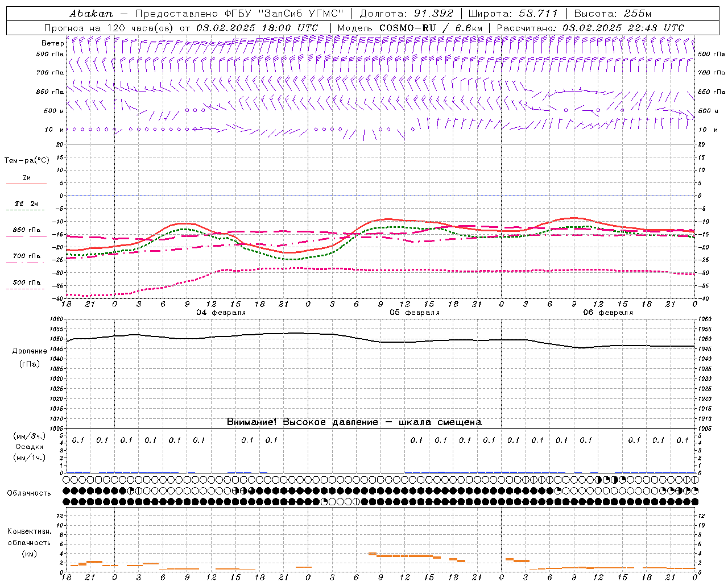Viewport: 728px width, 582px height.
Task: Click the (мм/1ч.) precipitation unit label
Action: [x=30, y=458]
